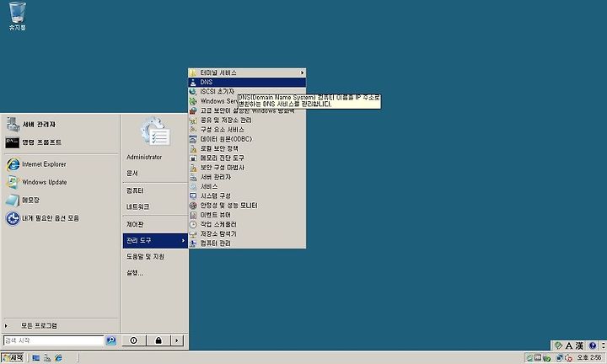Open shutdown options arrow next to lock
Image resolution: width=607 pixels, height=364 pixels.
pos(177,340)
